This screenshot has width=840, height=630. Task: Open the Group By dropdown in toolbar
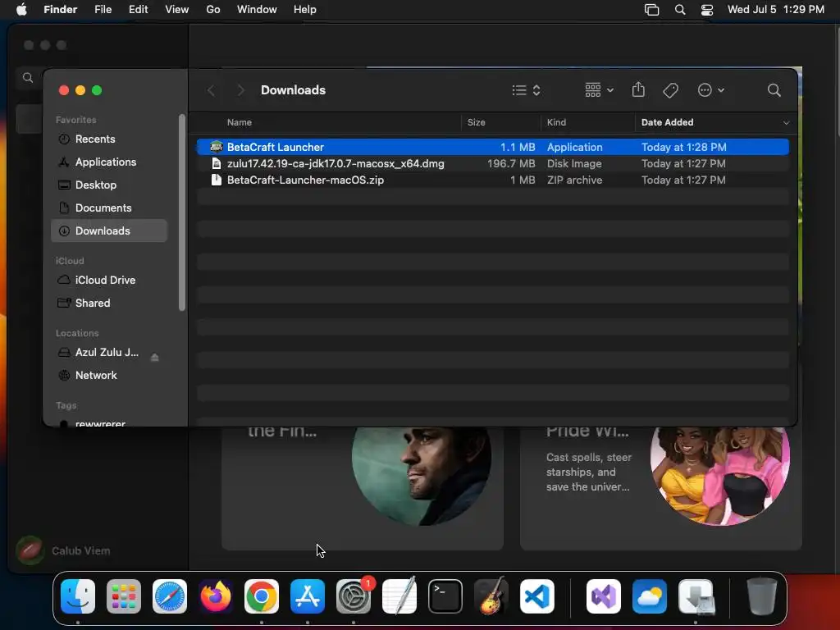(600, 90)
